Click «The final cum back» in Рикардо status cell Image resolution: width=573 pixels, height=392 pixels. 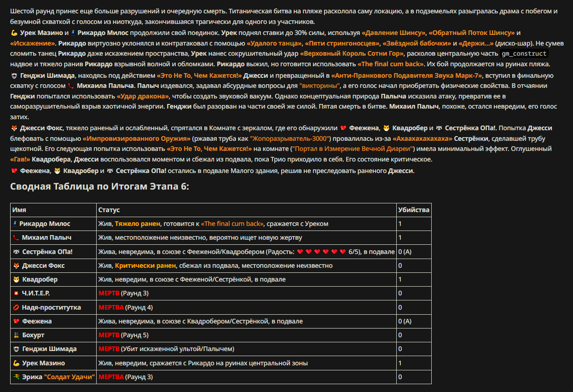click(x=232, y=224)
